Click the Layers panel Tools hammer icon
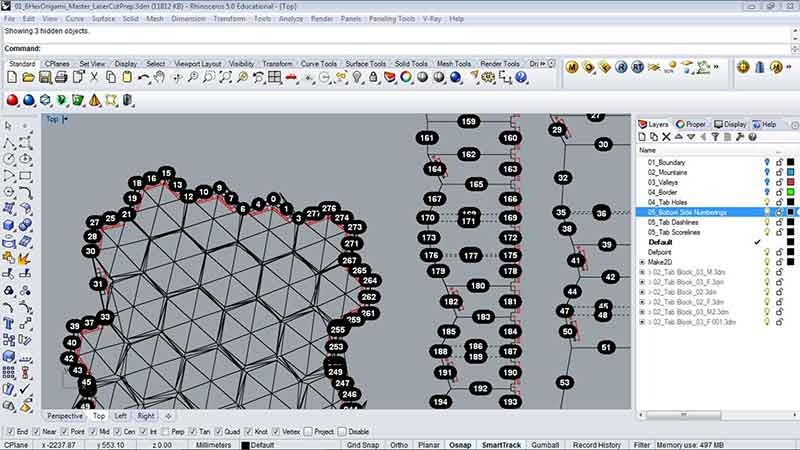The height and width of the screenshot is (450, 800). pyautogui.click(x=740, y=137)
